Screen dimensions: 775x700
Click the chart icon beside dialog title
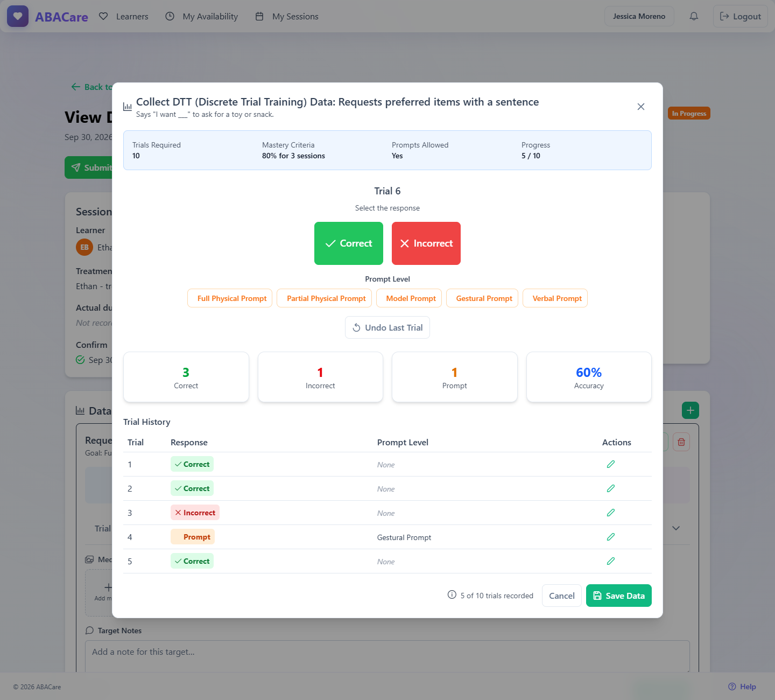(x=128, y=107)
